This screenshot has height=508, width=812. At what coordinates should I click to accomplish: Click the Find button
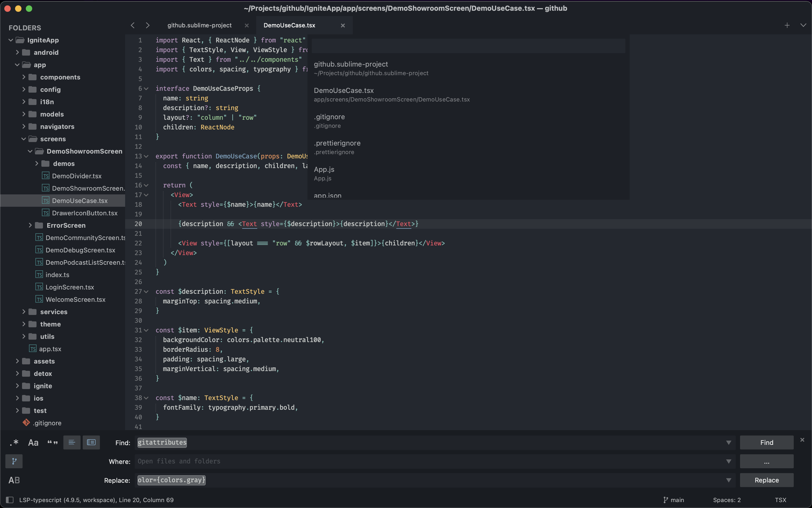(766, 442)
